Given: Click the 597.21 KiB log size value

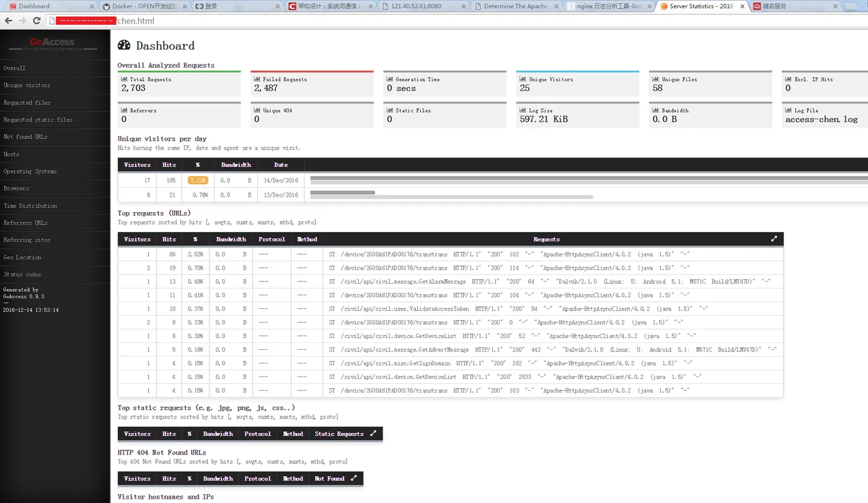Looking at the screenshot, I should tap(544, 119).
